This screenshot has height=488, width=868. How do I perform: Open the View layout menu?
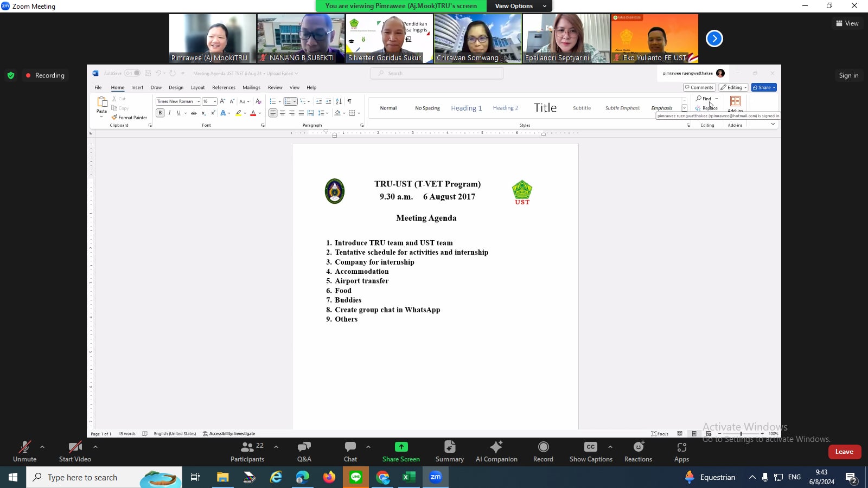pos(847,23)
